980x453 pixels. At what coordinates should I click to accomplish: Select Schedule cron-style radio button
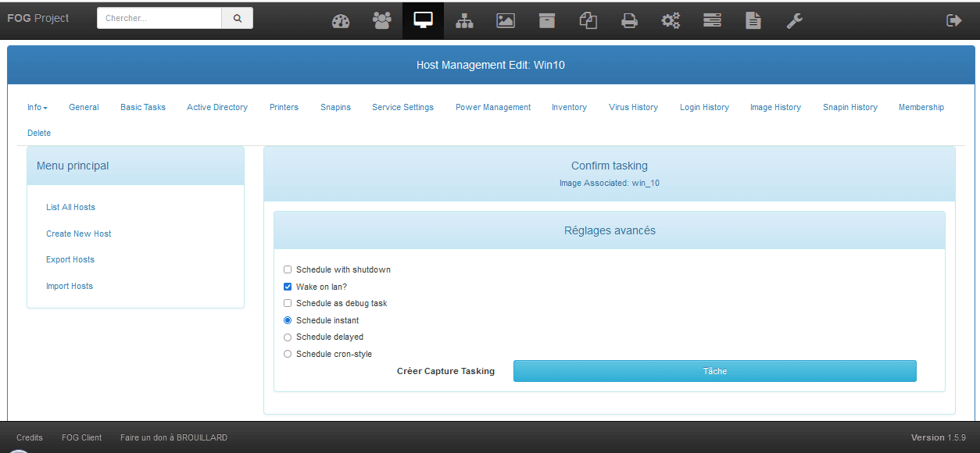pos(288,354)
